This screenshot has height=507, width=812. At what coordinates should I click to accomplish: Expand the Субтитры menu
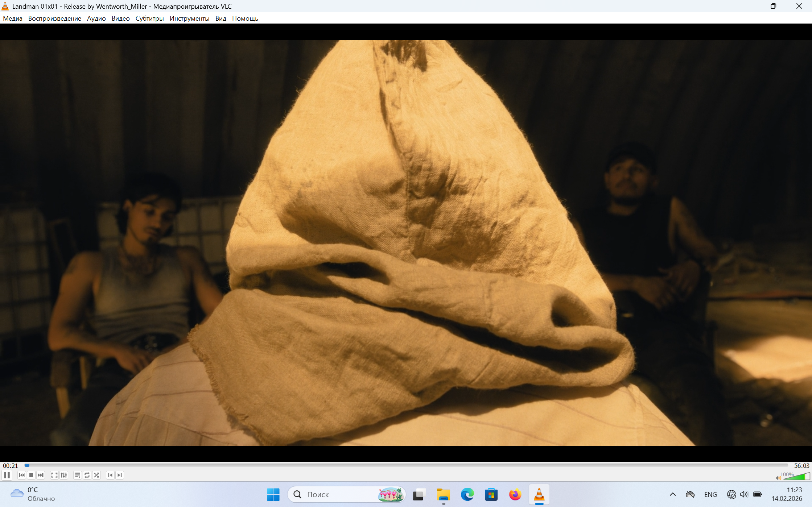149,18
